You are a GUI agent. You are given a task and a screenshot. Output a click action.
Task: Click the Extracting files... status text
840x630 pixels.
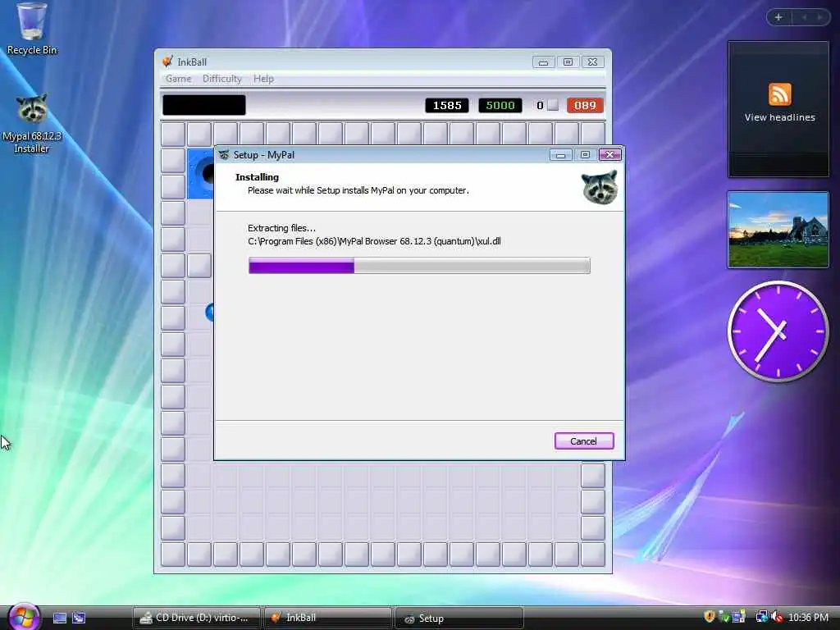tap(282, 228)
